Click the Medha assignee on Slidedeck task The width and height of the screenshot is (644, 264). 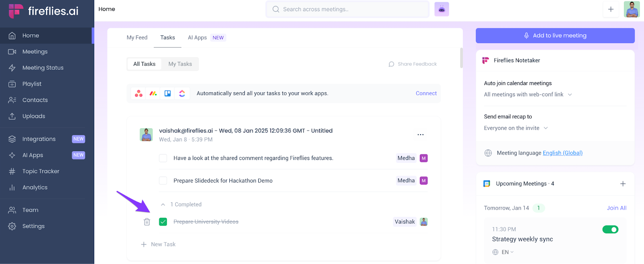(x=412, y=181)
